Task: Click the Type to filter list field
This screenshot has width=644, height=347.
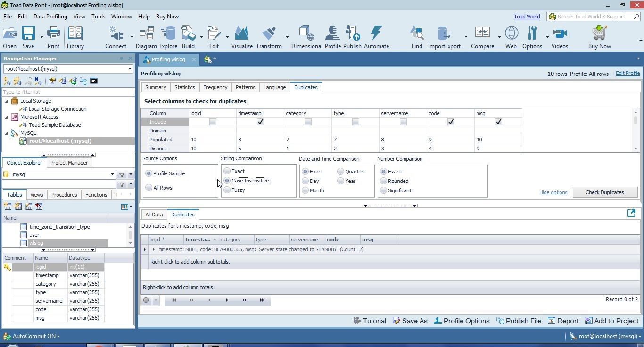Action: [68, 92]
